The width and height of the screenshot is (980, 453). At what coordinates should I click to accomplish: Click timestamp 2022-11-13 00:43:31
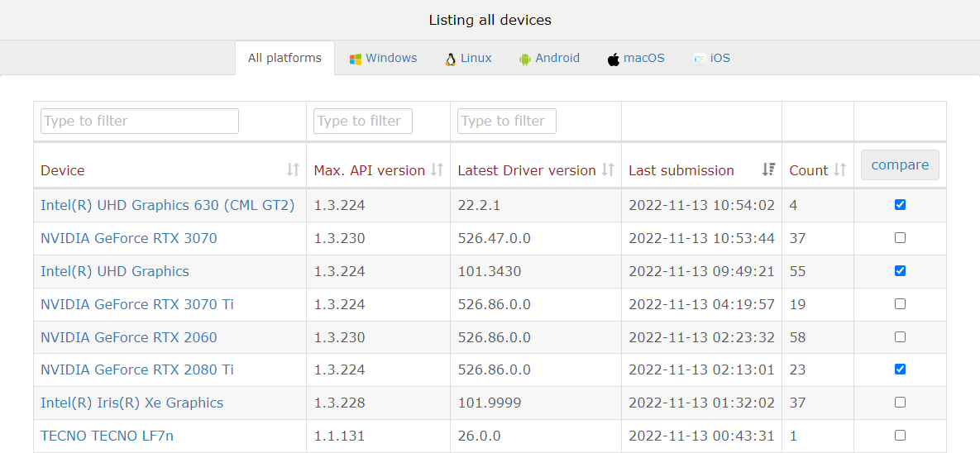click(x=701, y=436)
